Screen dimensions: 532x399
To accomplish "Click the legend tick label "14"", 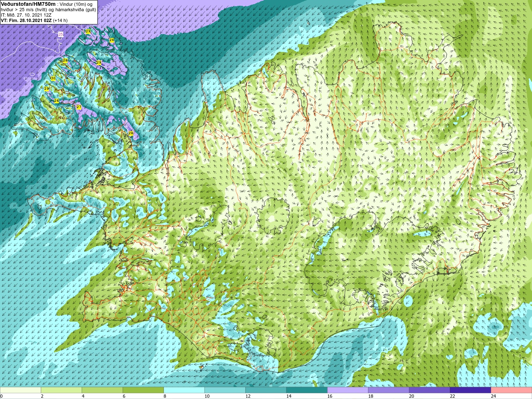I will click(x=289, y=396).
